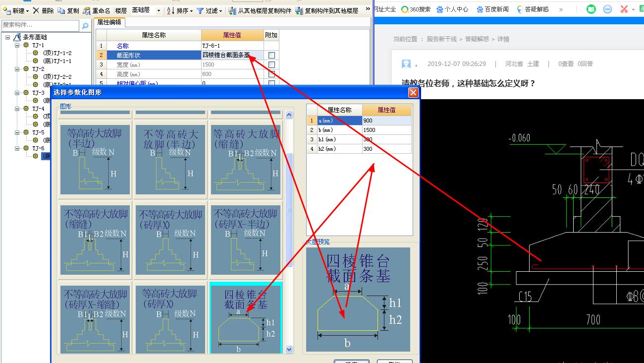Click the b(mm) value 1500 cell
Viewport: 644px width, 363px height.
click(386, 130)
